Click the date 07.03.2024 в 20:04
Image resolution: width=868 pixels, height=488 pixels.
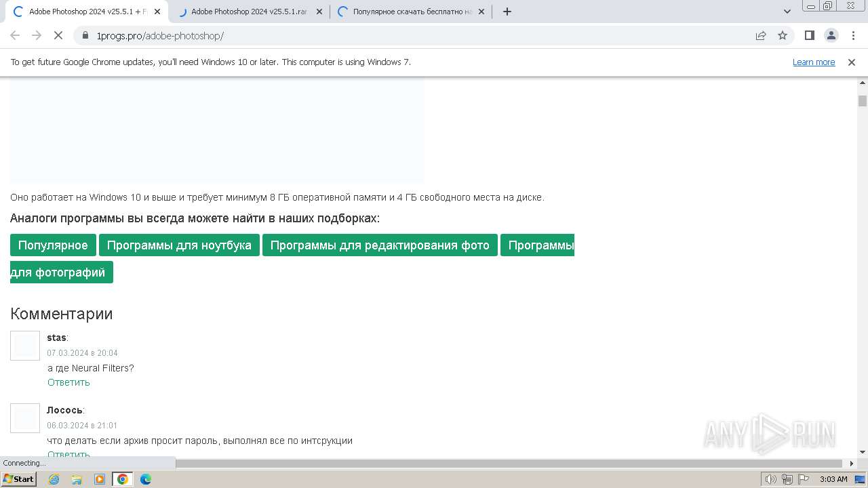[82, 353]
